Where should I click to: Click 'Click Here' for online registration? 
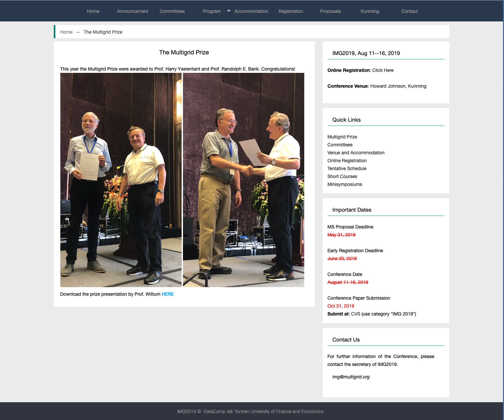pos(383,70)
